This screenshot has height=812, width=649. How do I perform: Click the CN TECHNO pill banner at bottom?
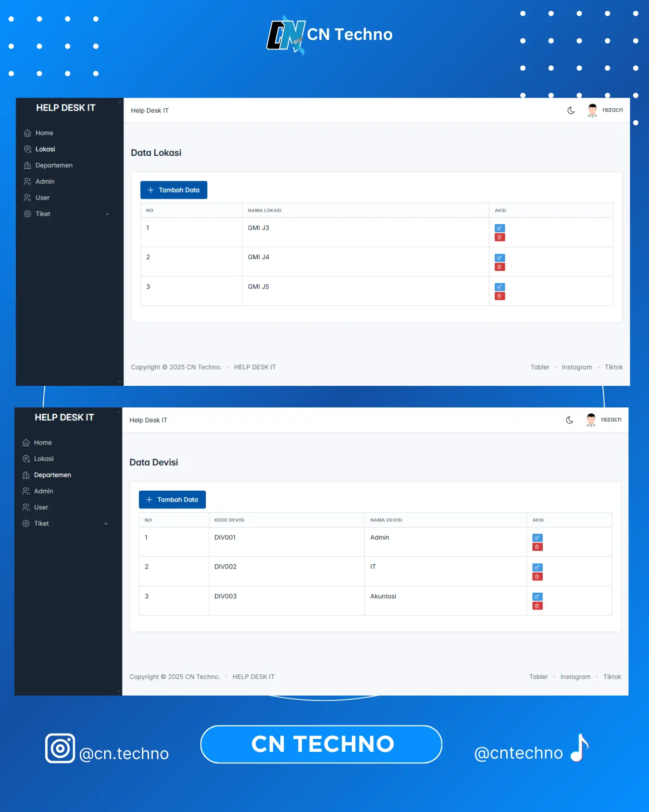point(321,744)
